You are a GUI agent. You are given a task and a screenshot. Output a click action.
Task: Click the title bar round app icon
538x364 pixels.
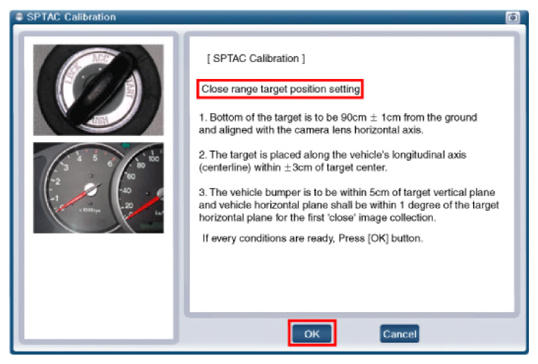[19, 17]
